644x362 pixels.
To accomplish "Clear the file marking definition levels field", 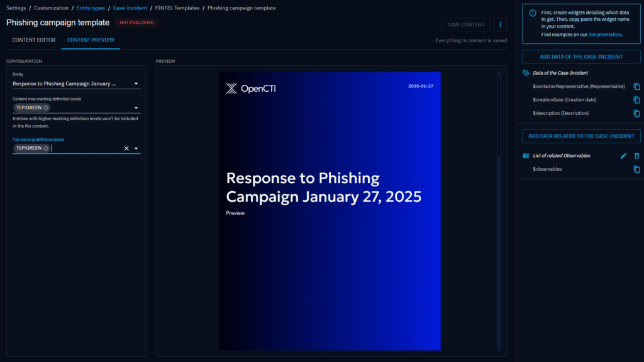I will [126, 148].
